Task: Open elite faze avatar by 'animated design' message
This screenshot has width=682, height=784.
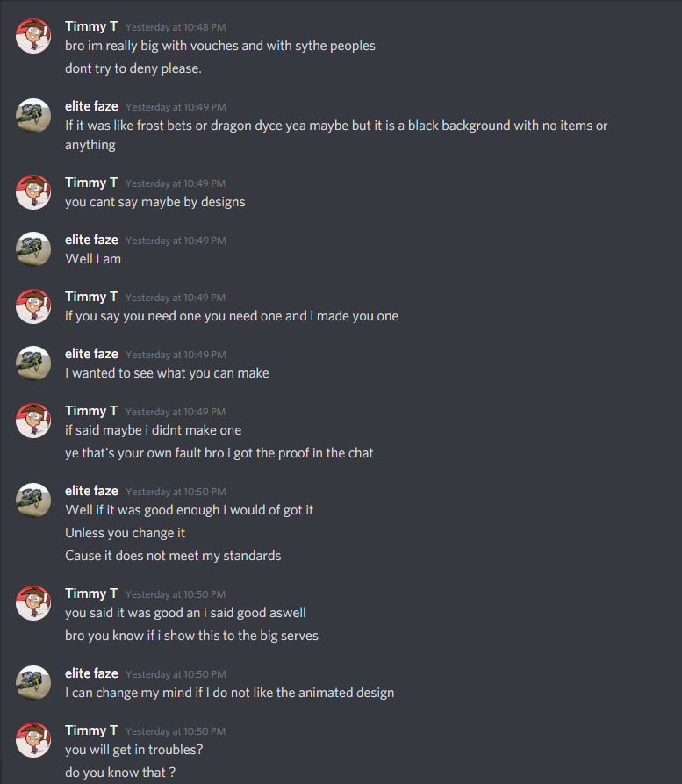Action: 33,683
